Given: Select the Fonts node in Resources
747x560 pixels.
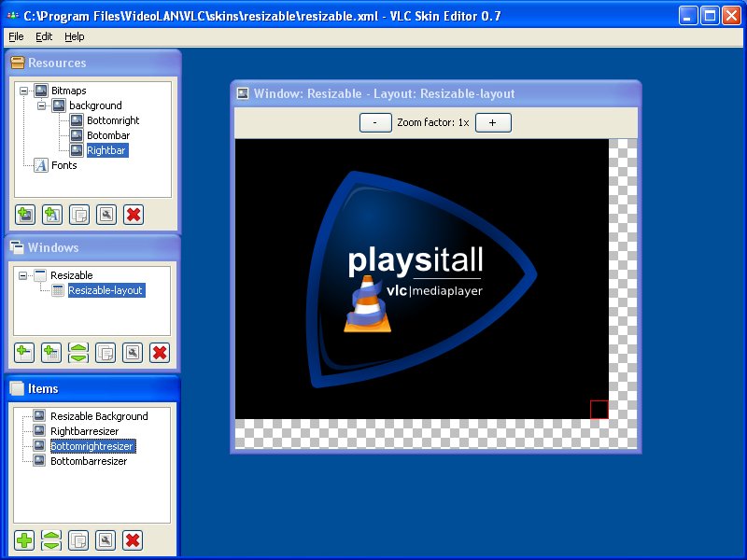Looking at the screenshot, I should point(63,165).
